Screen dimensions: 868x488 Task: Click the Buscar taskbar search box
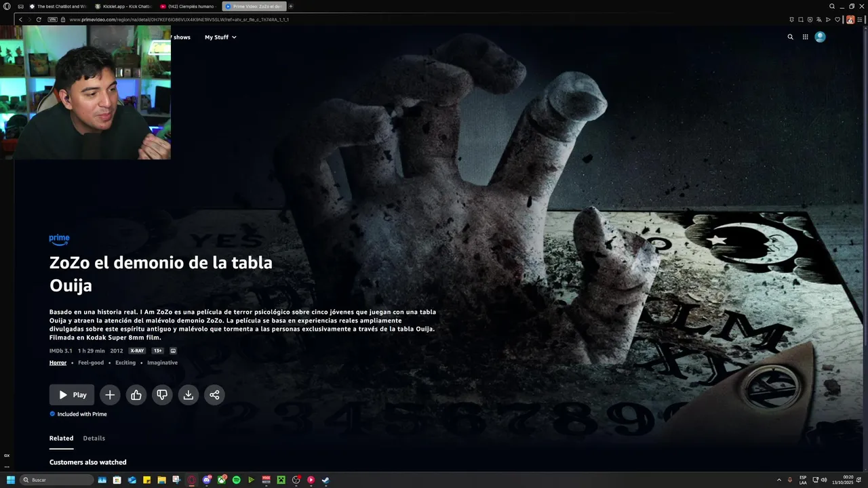[x=56, y=480]
